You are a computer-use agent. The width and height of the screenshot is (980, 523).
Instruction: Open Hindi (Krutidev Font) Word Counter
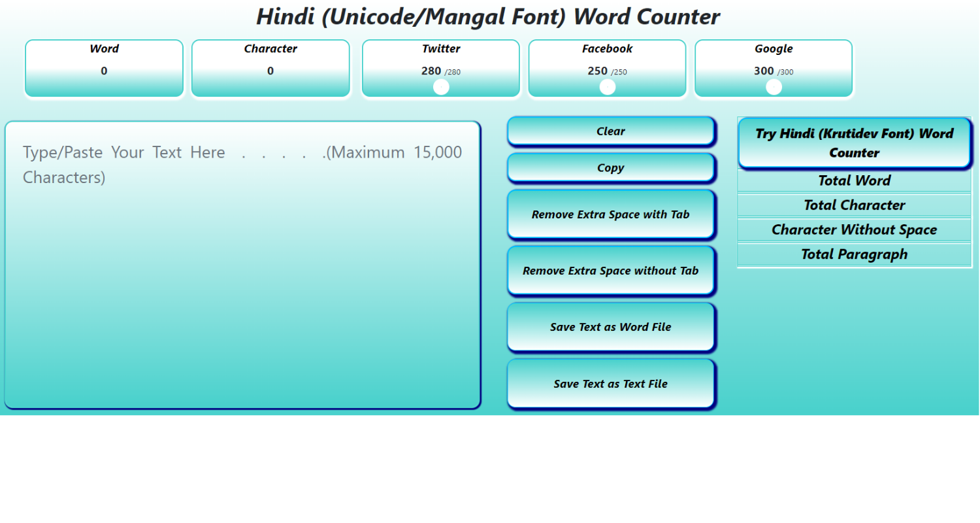tap(854, 143)
